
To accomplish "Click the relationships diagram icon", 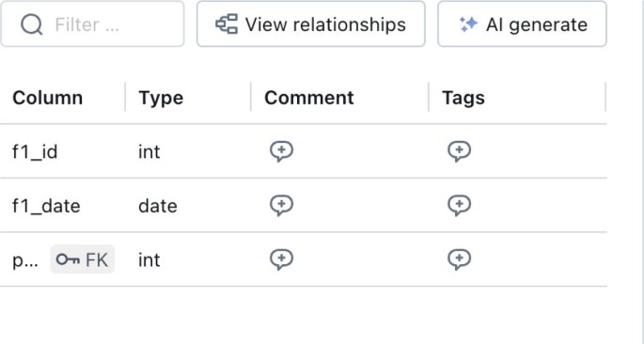I will [x=227, y=23].
